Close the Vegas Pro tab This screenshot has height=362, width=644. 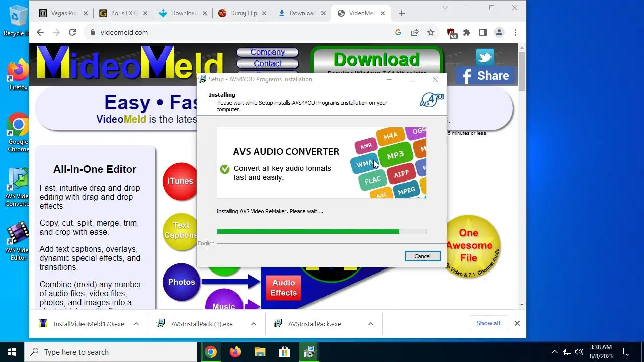point(85,13)
